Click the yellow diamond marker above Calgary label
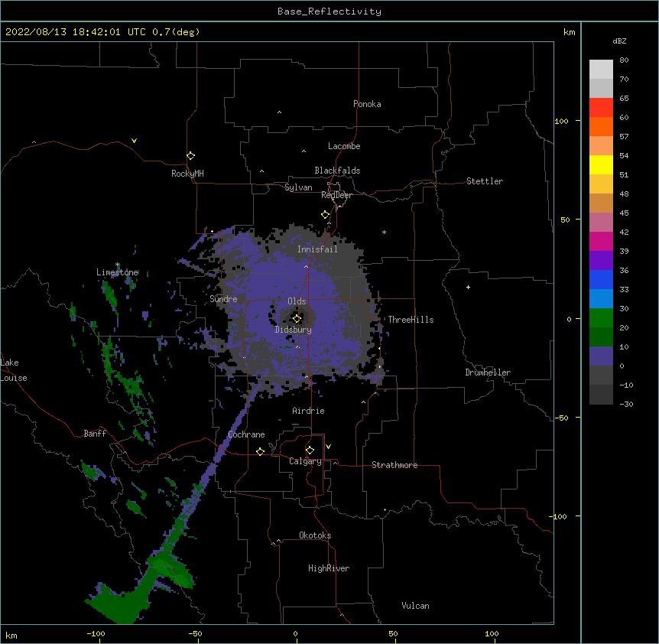 pyautogui.click(x=310, y=450)
